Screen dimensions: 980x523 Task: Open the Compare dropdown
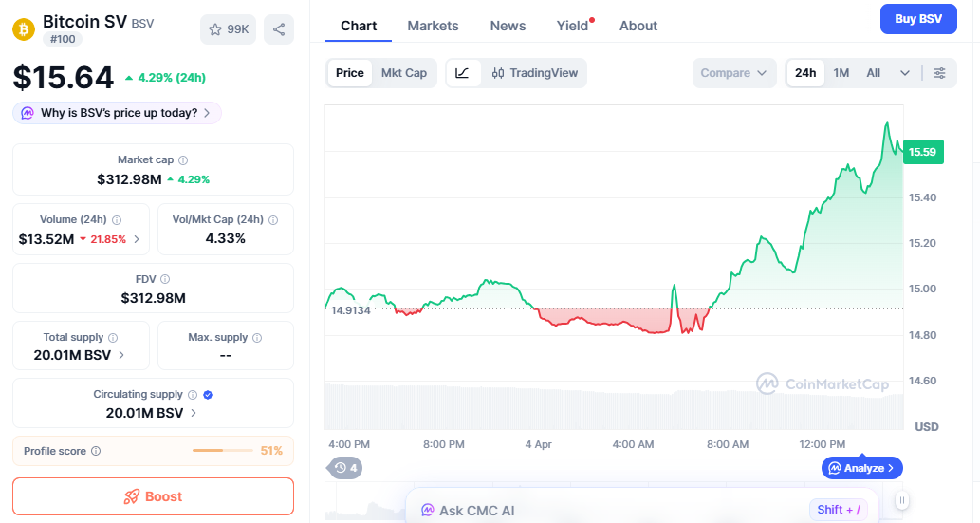(x=733, y=73)
